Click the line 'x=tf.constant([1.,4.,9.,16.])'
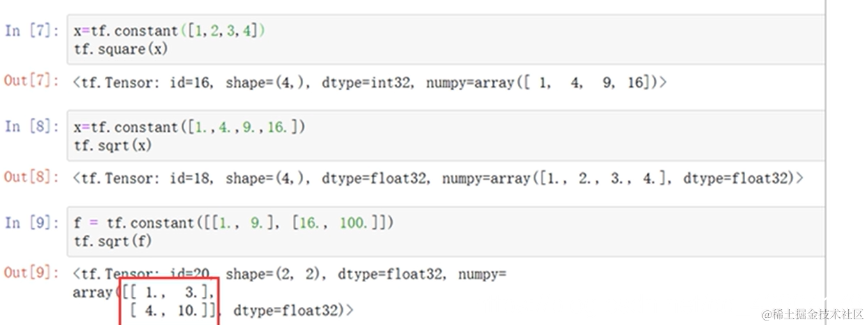This screenshot has width=868, height=325. [x=189, y=127]
